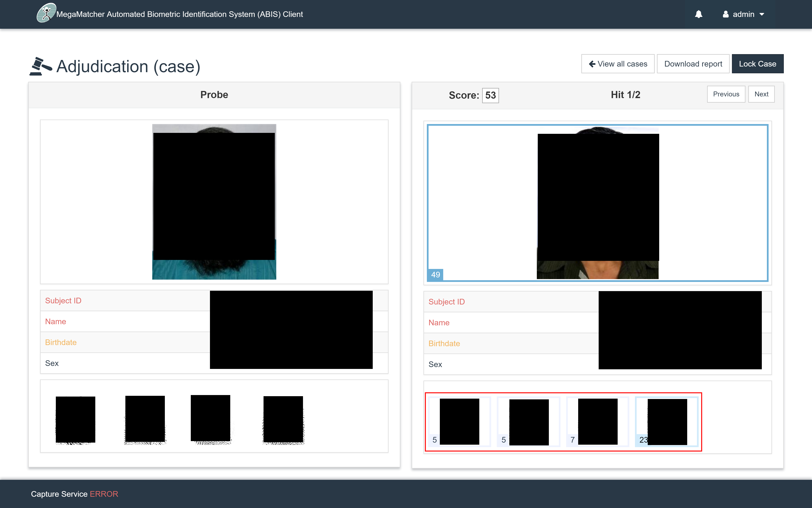Go to the Previous hit
The width and height of the screenshot is (812, 508).
[x=726, y=94]
